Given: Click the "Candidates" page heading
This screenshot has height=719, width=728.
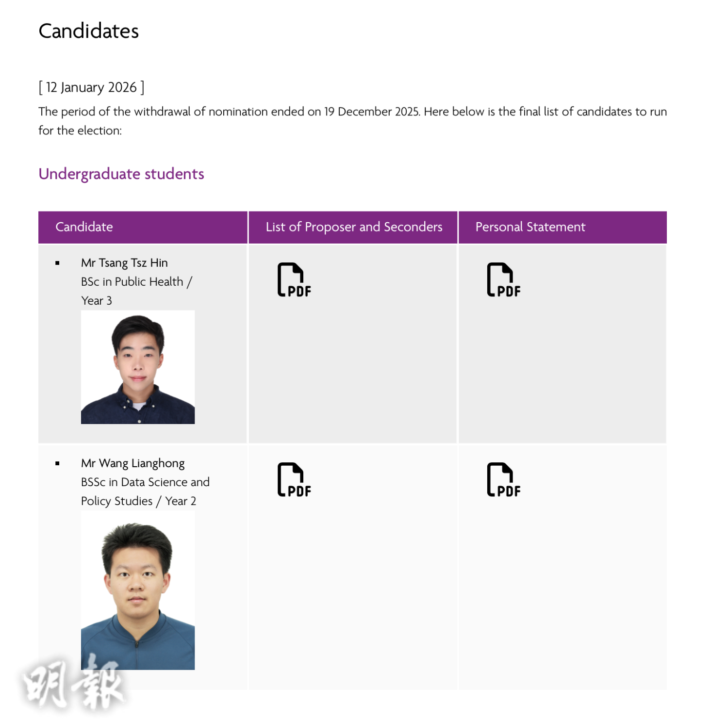Looking at the screenshot, I should [x=89, y=31].
